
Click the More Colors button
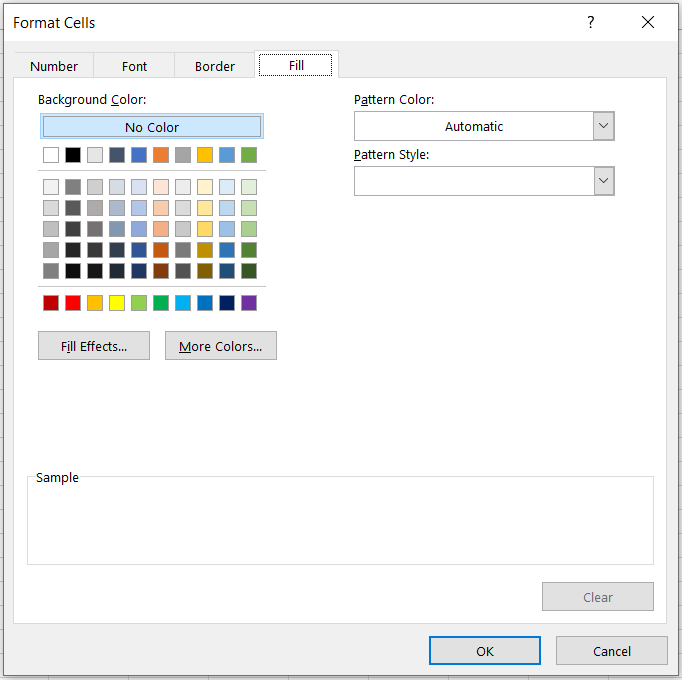click(x=220, y=346)
